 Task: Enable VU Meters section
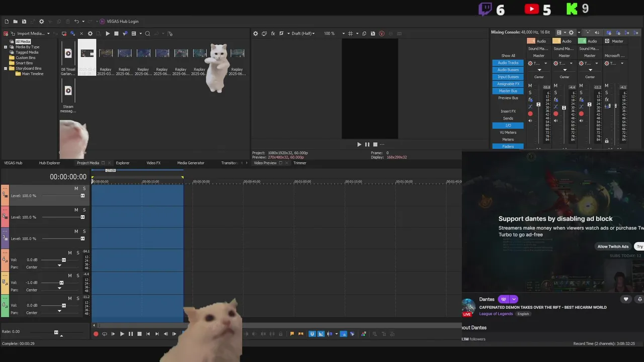[508, 132]
